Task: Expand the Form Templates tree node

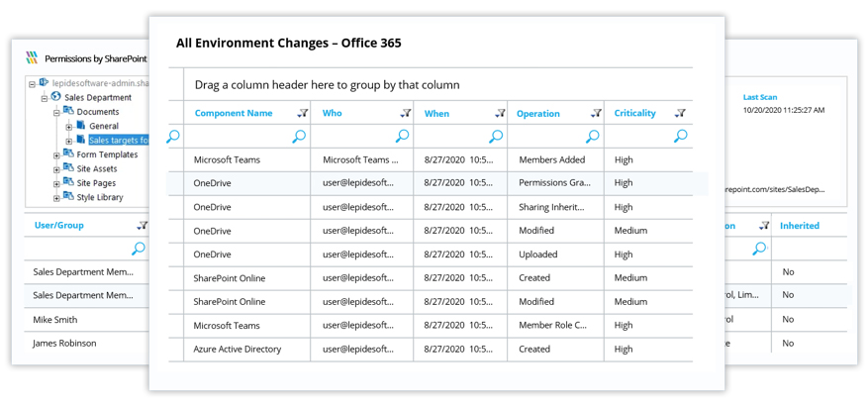Action: tap(56, 155)
